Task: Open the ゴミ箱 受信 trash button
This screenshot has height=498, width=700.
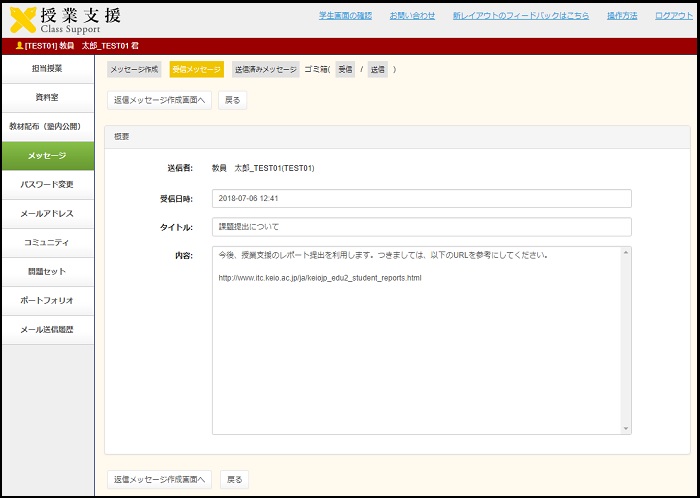Action: point(345,70)
